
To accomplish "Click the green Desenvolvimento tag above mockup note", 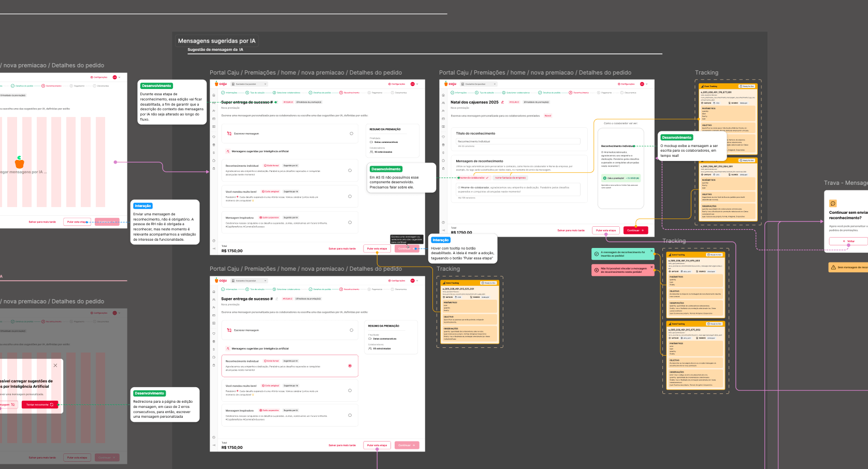I will pos(677,137).
